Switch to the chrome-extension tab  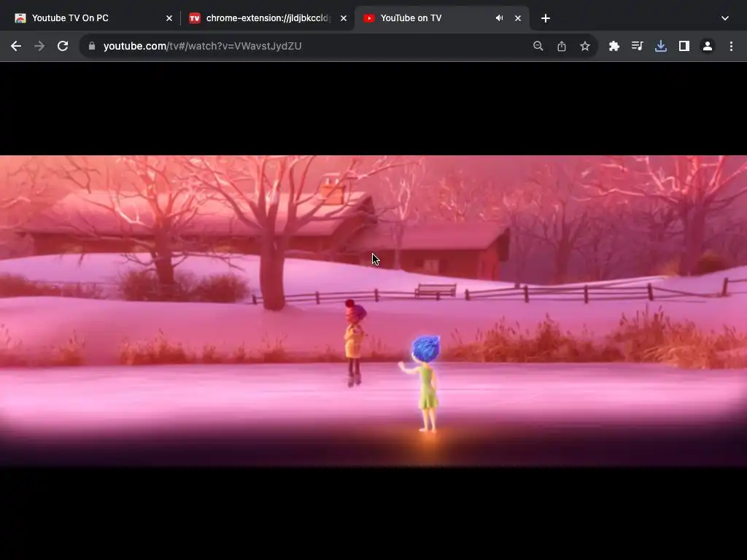pos(268,18)
